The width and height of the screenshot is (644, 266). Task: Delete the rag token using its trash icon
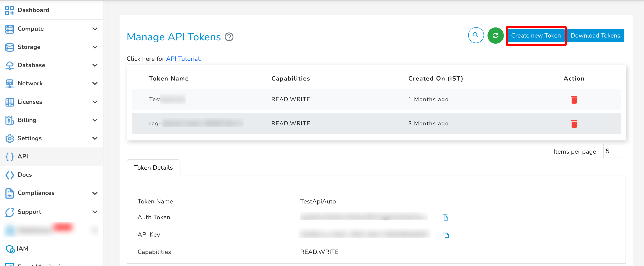tap(574, 124)
